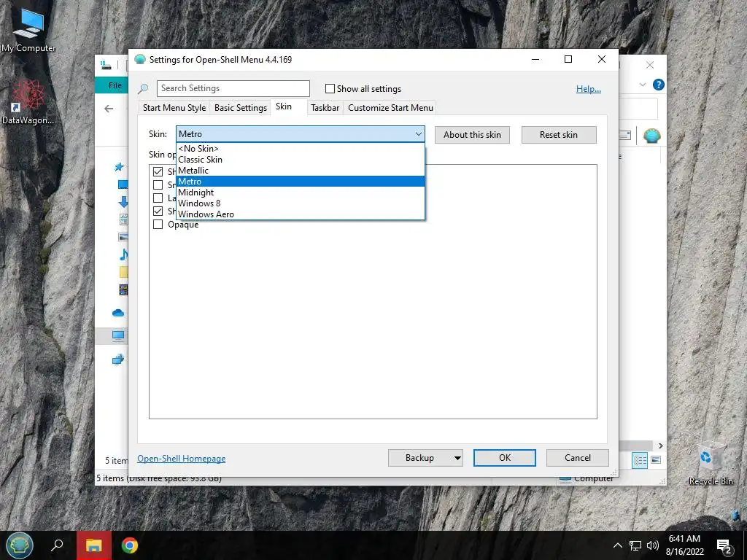This screenshot has width=747, height=560.
Task: Open the Open-Shell start button in taskbar
Action: click(x=20, y=545)
